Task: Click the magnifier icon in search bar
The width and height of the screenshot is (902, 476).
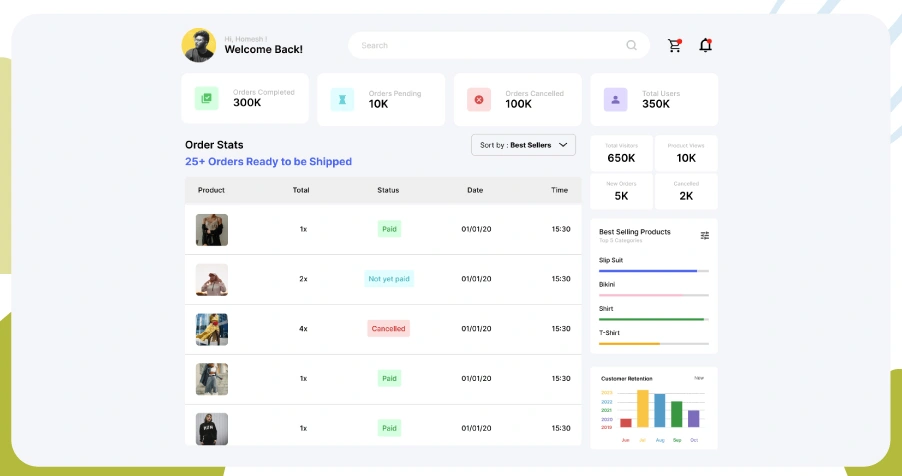Action: tap(631, 45)
